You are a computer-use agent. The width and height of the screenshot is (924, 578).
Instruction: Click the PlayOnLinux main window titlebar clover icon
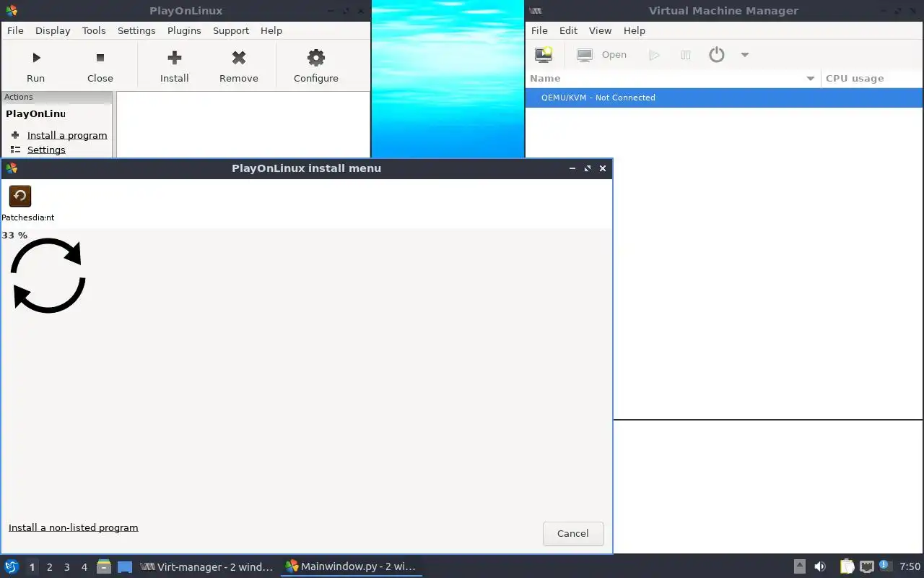click(12, 11)
